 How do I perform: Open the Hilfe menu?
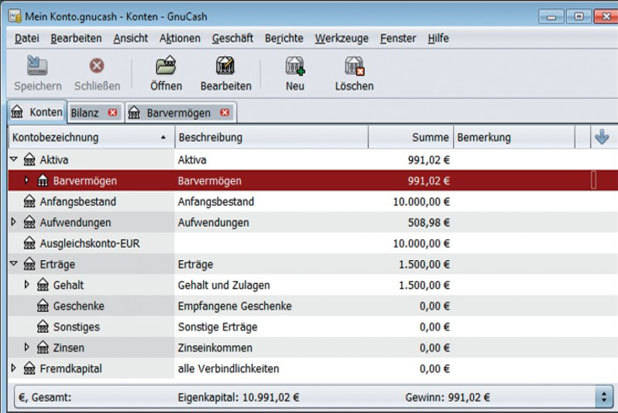tap(438, 38)
